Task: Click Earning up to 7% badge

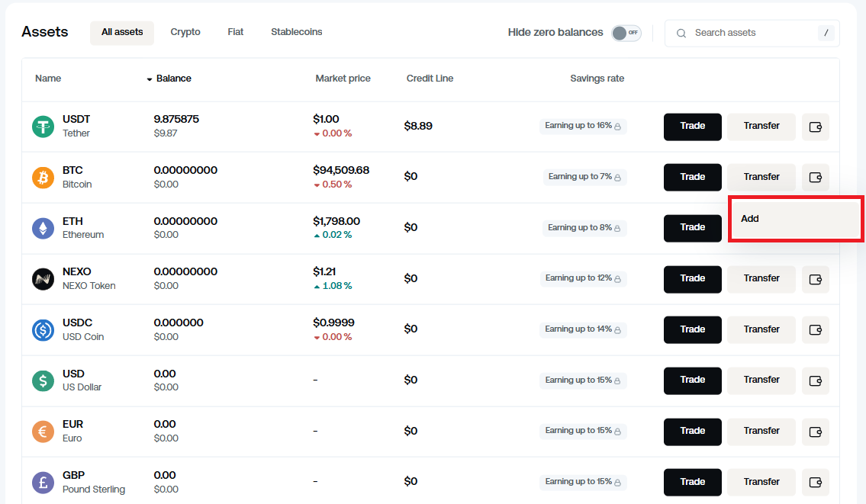Action: click(584, 177)
